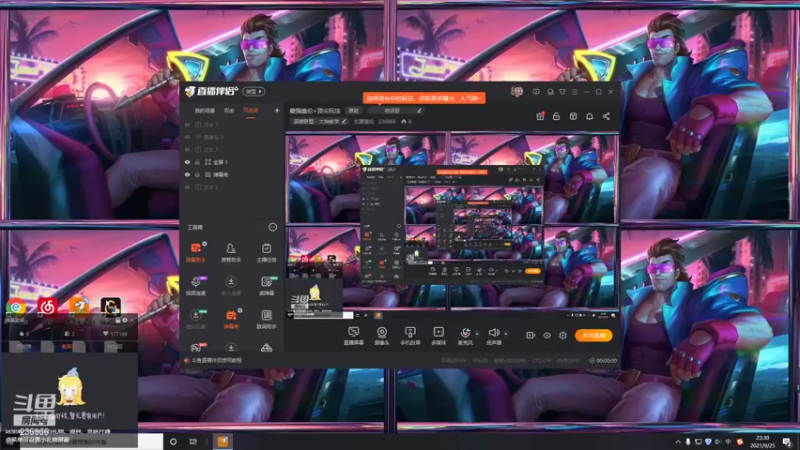Open the notification bell icon
The width and height of the screenshot is (800, 450).
click(589, 116)
